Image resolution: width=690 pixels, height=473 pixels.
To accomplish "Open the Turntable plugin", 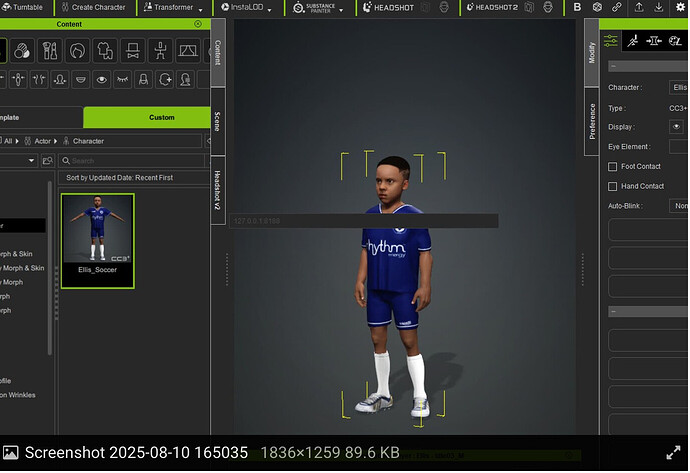I will 22,7.
